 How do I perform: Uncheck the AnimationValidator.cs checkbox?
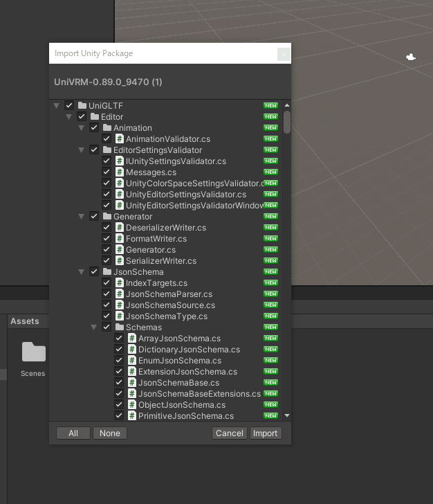point(107,139)
